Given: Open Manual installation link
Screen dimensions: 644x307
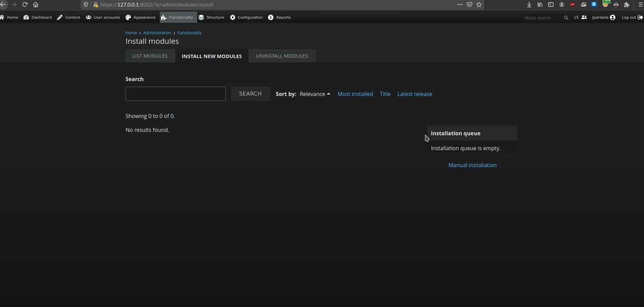Looking at the screenshot, I should (x=472, y=165).
